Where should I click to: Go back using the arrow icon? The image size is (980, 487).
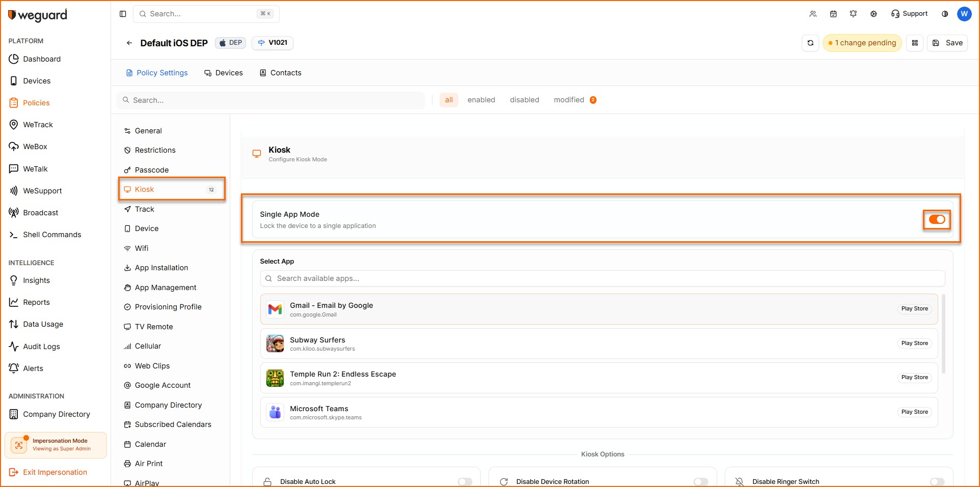pos(129,43)
